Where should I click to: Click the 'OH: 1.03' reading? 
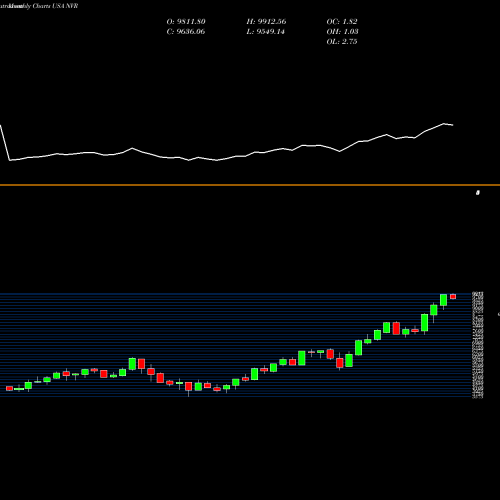coord(342,31)
